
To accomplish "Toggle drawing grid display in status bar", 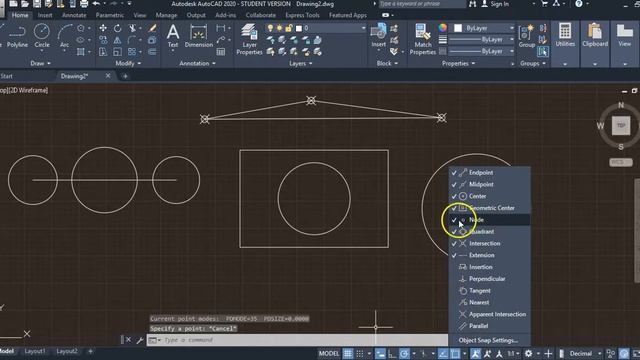I will pos(348,353).
